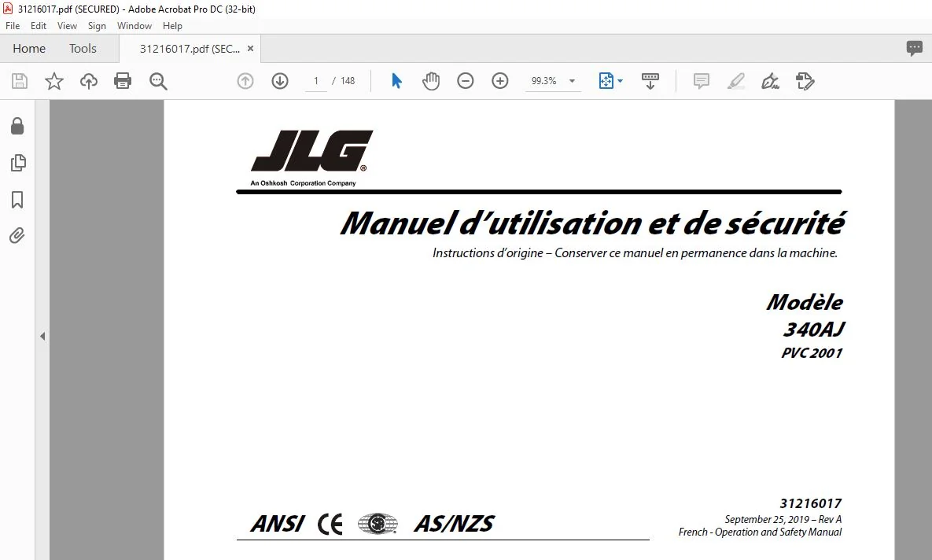Click the upload to cloud icon
Screen dimensions: 932x560
pyautogui.click(x=89, y=81)
